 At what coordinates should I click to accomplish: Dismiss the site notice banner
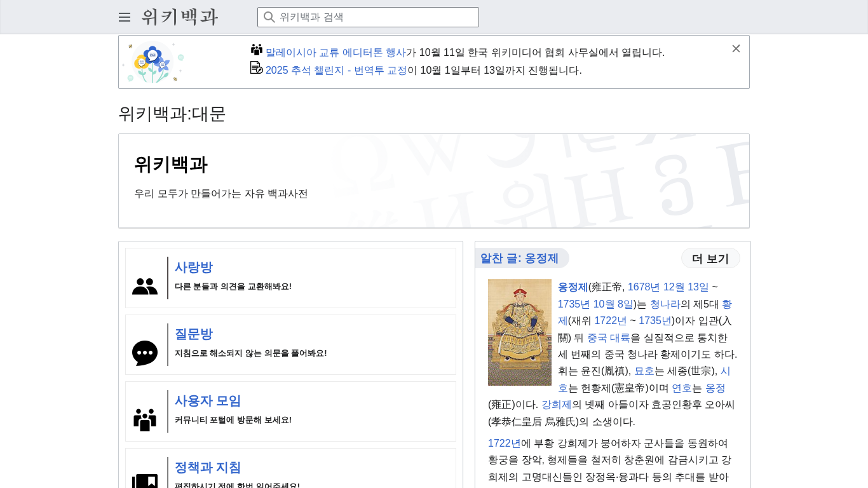736,48
